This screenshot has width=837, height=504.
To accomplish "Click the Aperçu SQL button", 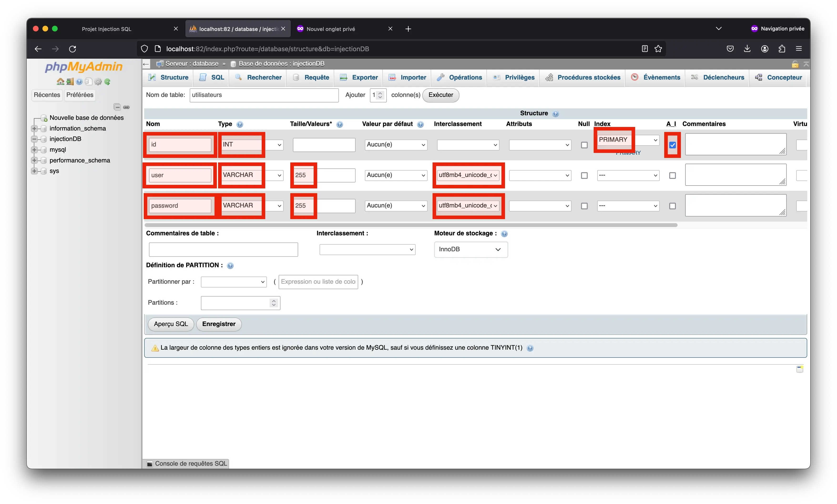I will (171, 324).
